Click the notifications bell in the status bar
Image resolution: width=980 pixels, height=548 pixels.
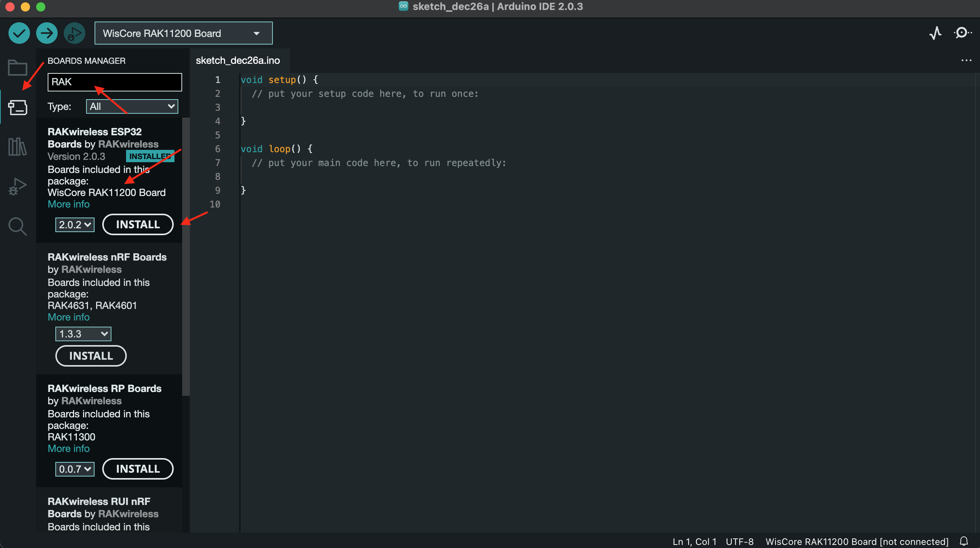(x=963, y=541)
